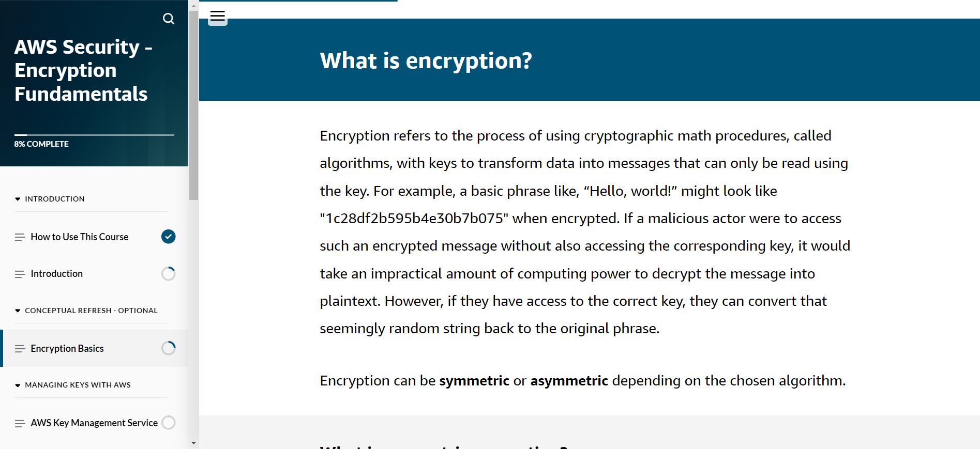Image resolution: width=980 pixels, height=449 pixels.
Task: Open the course search
Action: (169, 19)
